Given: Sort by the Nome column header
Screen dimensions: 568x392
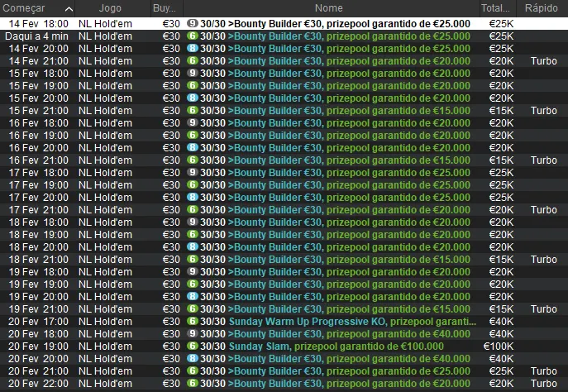Looking at the screenshot, I should pos(332,8).
